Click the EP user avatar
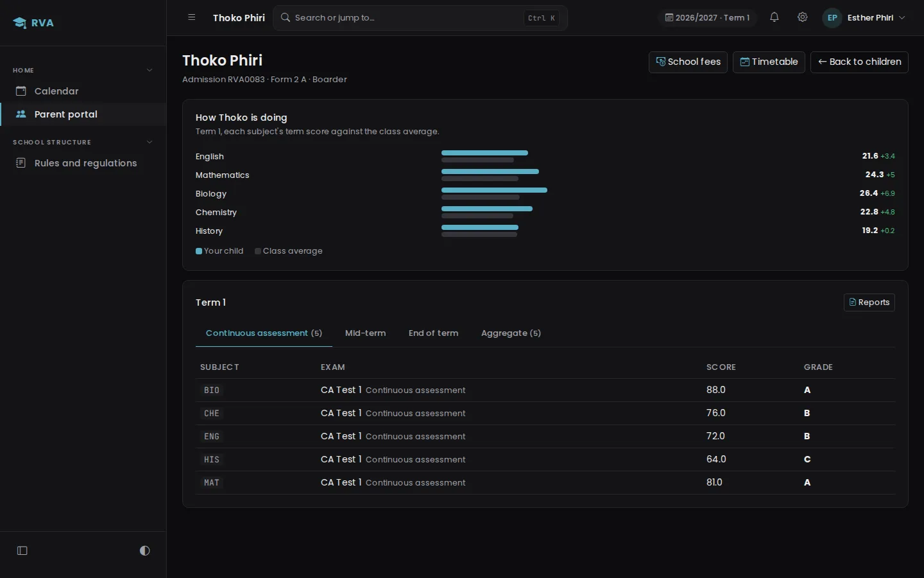This screenshot has width=924, height=578. tap(832, 18)
